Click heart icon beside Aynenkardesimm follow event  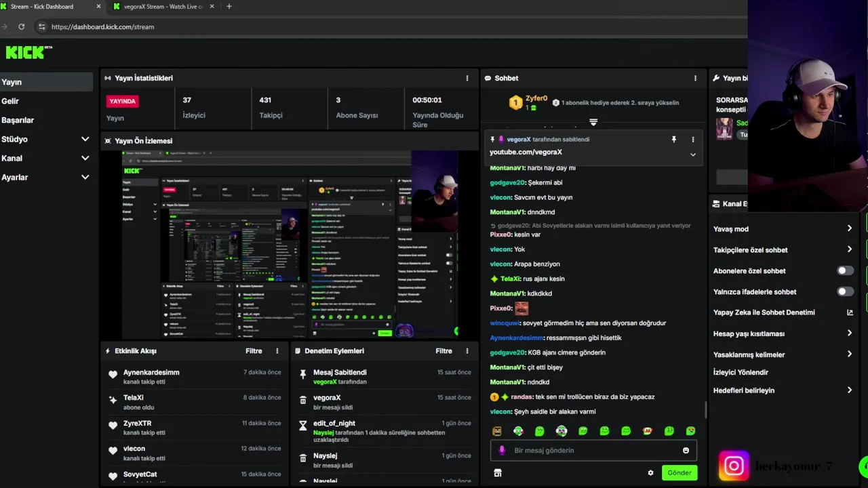pos(113,374)
